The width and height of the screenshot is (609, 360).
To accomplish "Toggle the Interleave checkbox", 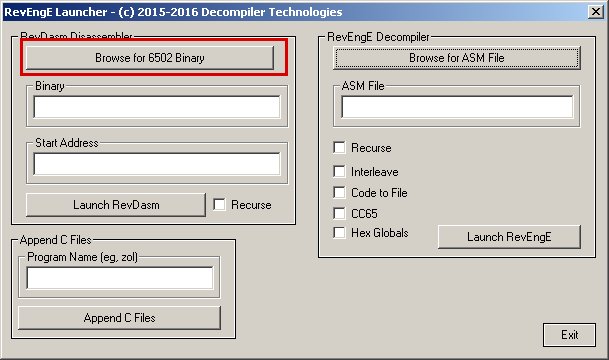I will click(339, 171).
